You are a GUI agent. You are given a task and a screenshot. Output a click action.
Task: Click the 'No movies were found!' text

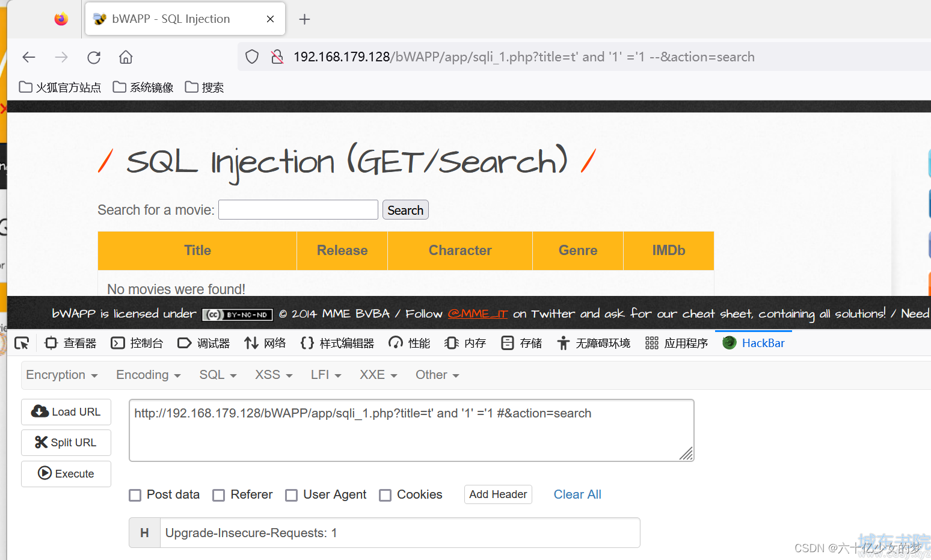point(176,289)
